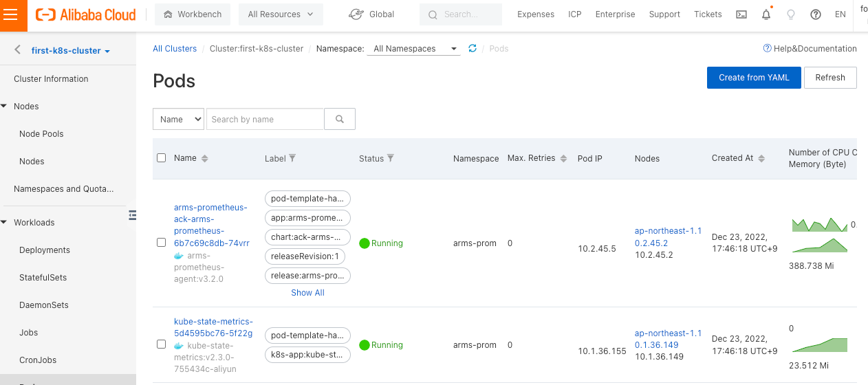
Task: Check the kube-state-metrics pod checkbox
Action: [162, 344]
